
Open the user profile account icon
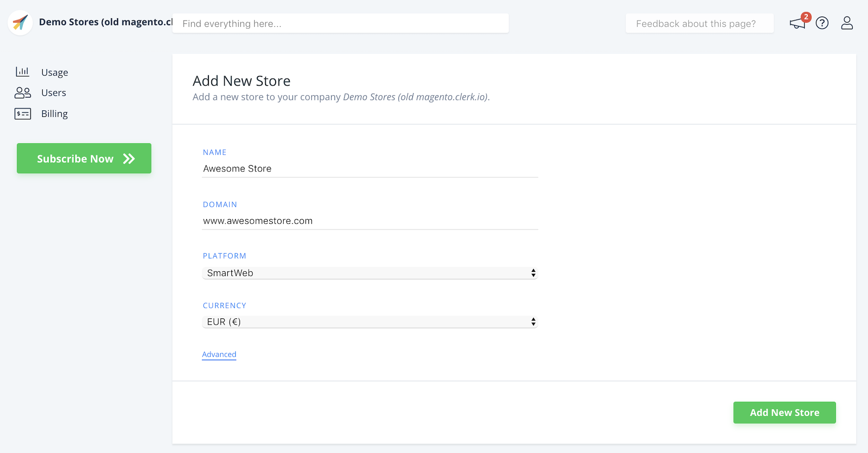[x=847, y=23]
